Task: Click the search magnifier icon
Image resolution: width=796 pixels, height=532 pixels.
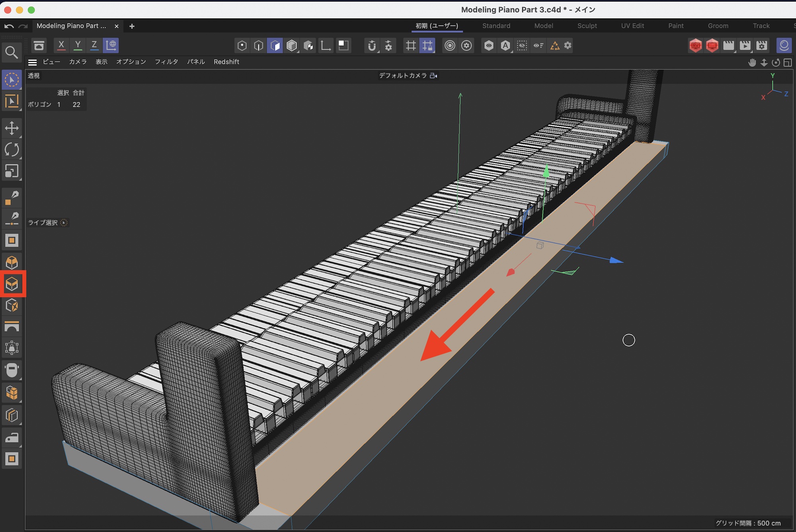Action: 11,52
